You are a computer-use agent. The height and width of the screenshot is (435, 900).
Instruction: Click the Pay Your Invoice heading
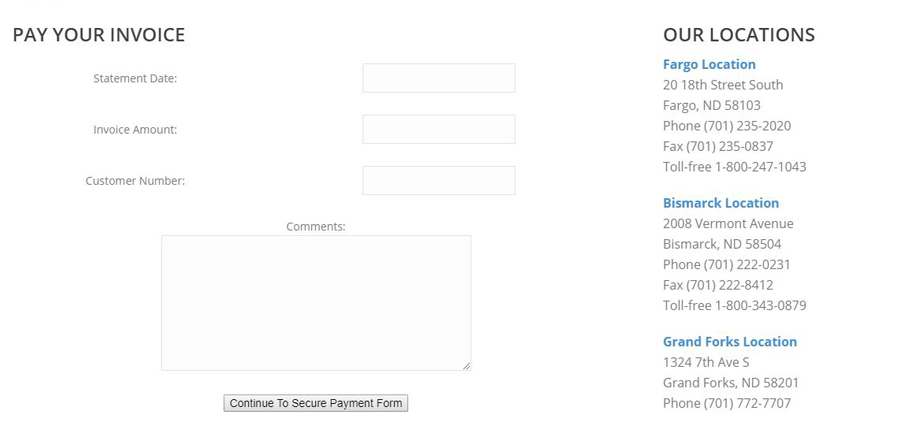pyautogui.click(x=99, y=35)
